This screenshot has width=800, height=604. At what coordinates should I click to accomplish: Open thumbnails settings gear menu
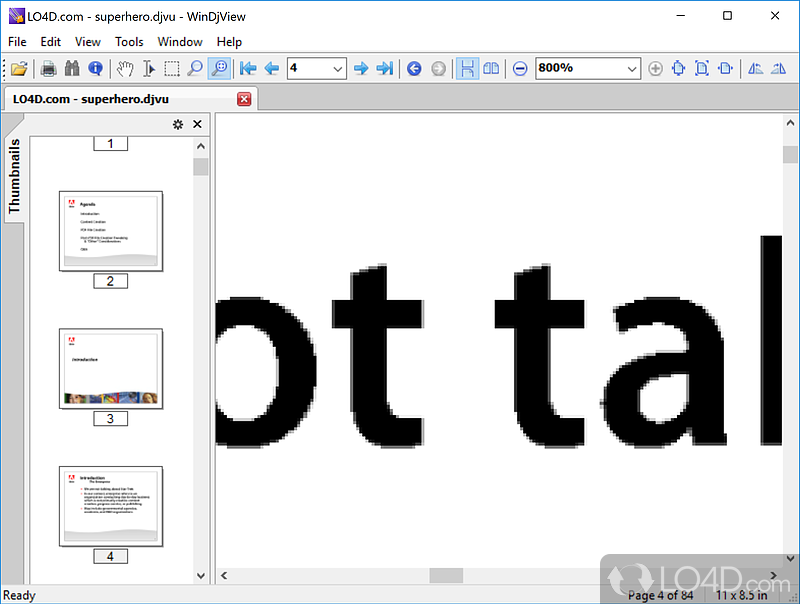point(178,124)
